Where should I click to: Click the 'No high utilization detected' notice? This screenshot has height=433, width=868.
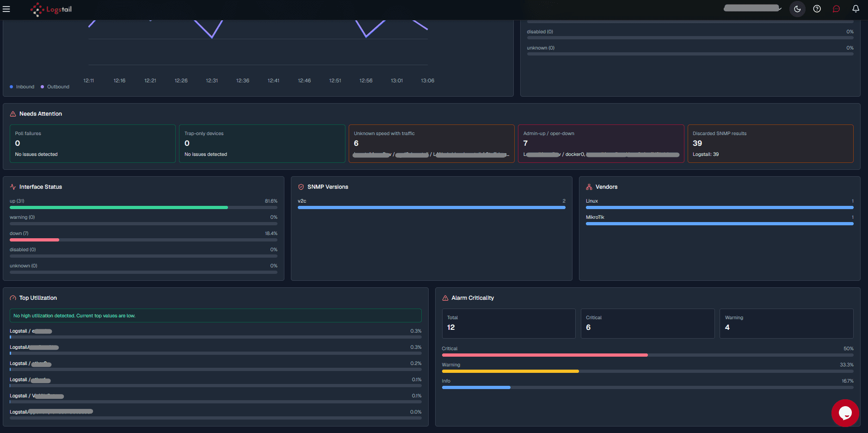tap(215, 315)
